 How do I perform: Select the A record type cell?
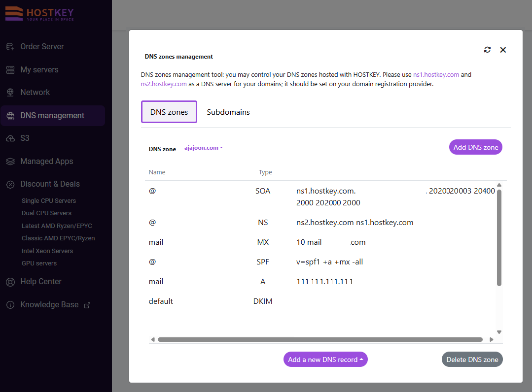[x=263, y=282]
